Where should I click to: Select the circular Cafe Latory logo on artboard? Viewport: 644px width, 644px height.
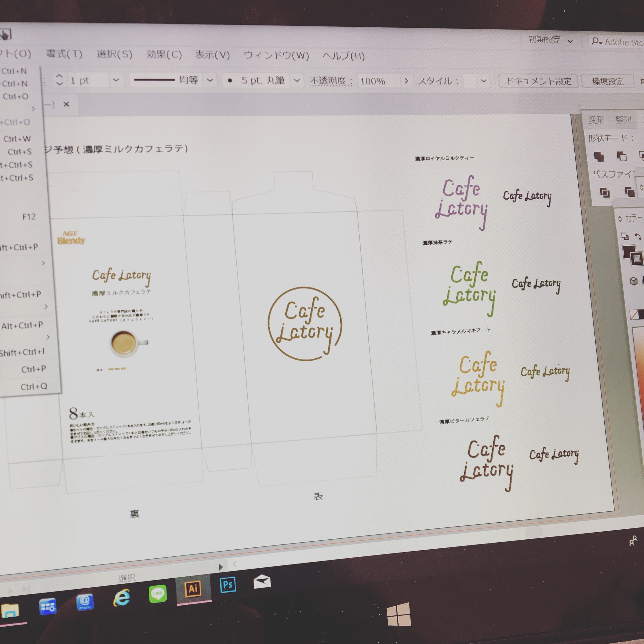(x=305, y=323)
